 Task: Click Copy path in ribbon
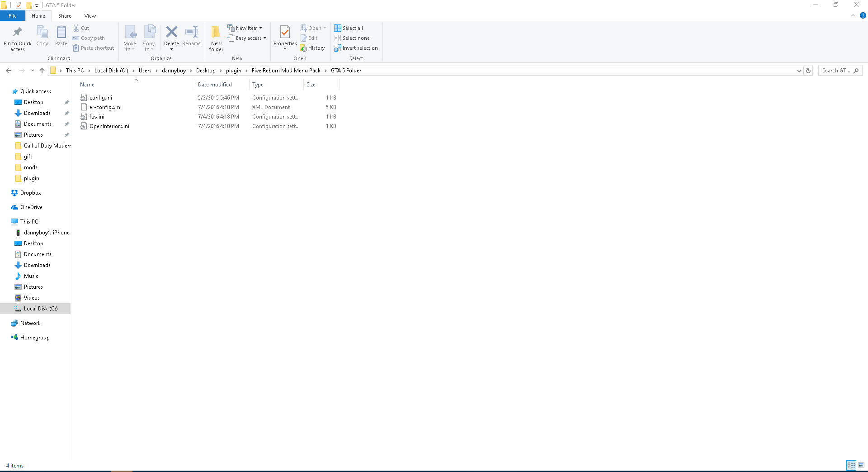point(89,38)
